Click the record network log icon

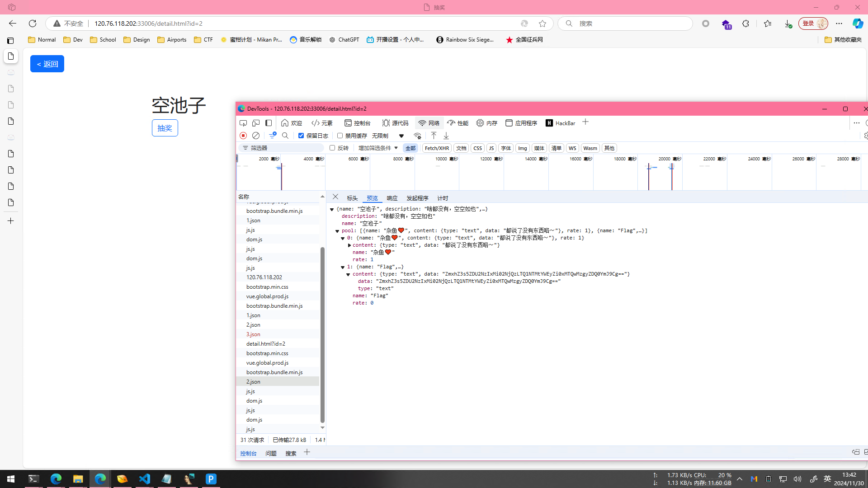click(243, 136)
